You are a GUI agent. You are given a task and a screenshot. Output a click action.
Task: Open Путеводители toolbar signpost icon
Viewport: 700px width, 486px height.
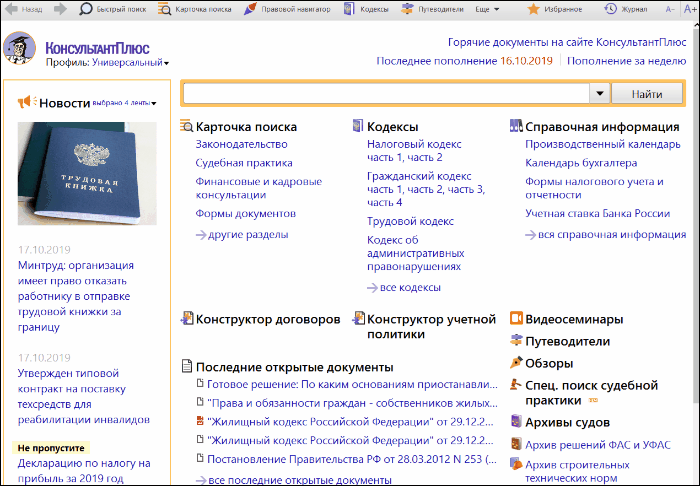coord(407,9)
